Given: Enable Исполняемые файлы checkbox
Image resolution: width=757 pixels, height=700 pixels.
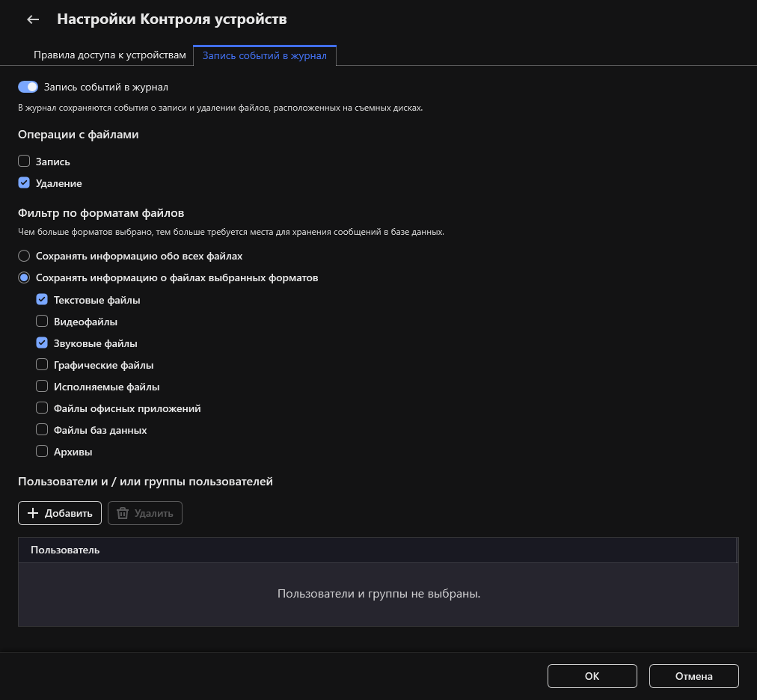Looking at the screenshot, I should click(x=42, y=387).
